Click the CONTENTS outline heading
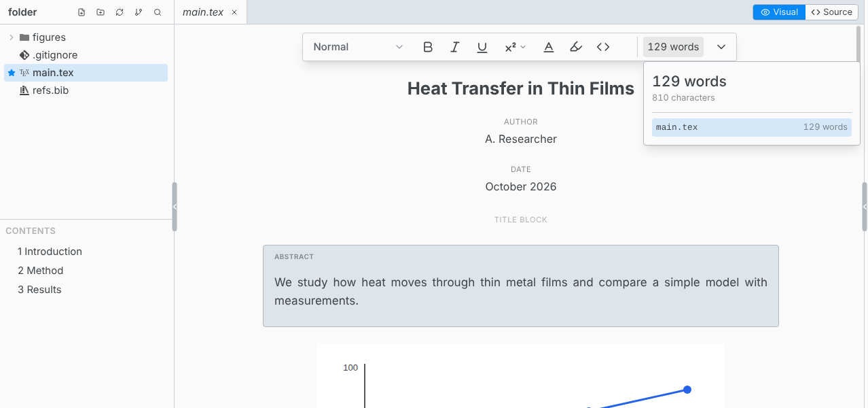Image resolution: width=868 pixels, height=408 pixels. 31,231
